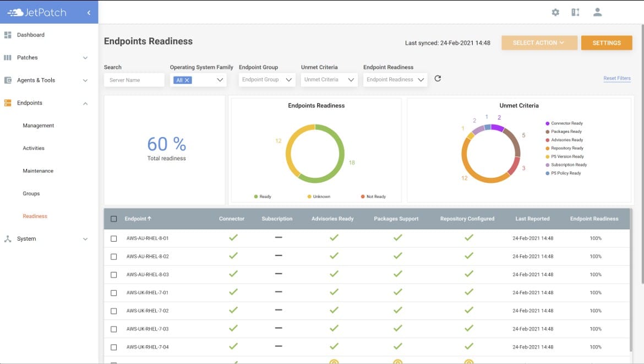
Task: Click the layout panel icon in header
Action: (575, 12)
